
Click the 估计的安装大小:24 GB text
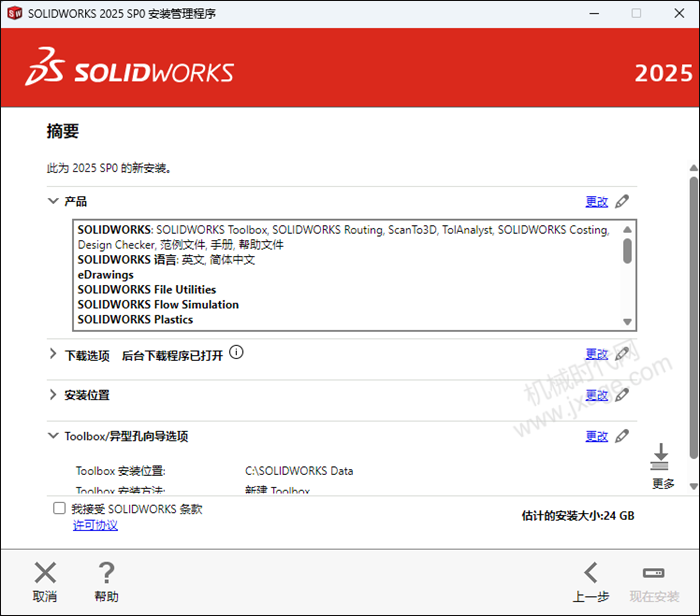[x=578, y=516]
